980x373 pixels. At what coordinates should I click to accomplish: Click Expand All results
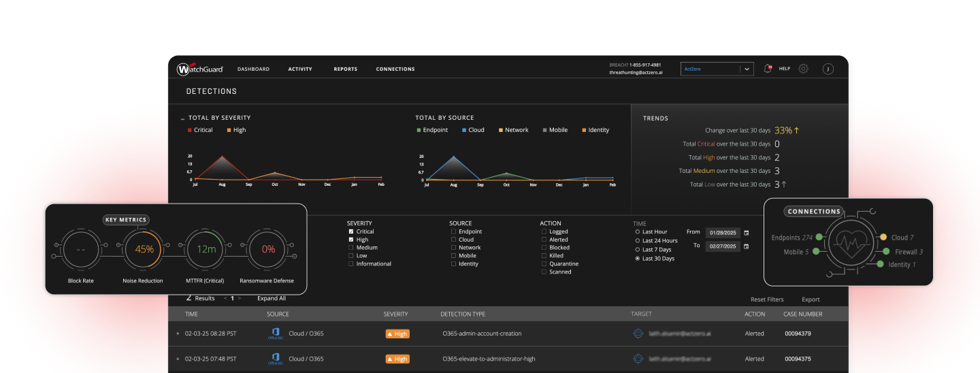click(272, 298)
